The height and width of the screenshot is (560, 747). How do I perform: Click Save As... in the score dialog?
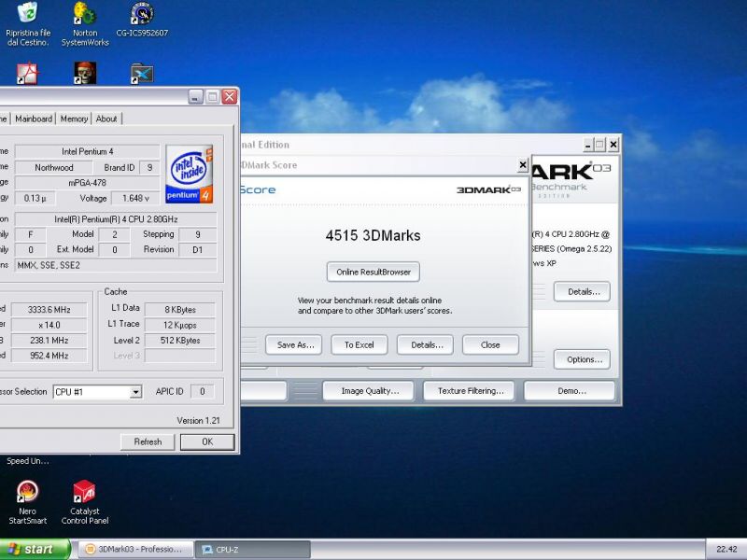[x=294, y=344]
